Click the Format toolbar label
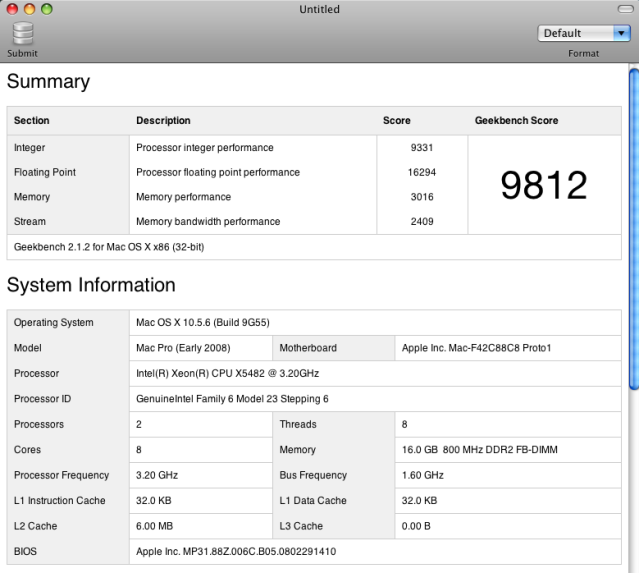The image size is (639, 573). [584, 53]
